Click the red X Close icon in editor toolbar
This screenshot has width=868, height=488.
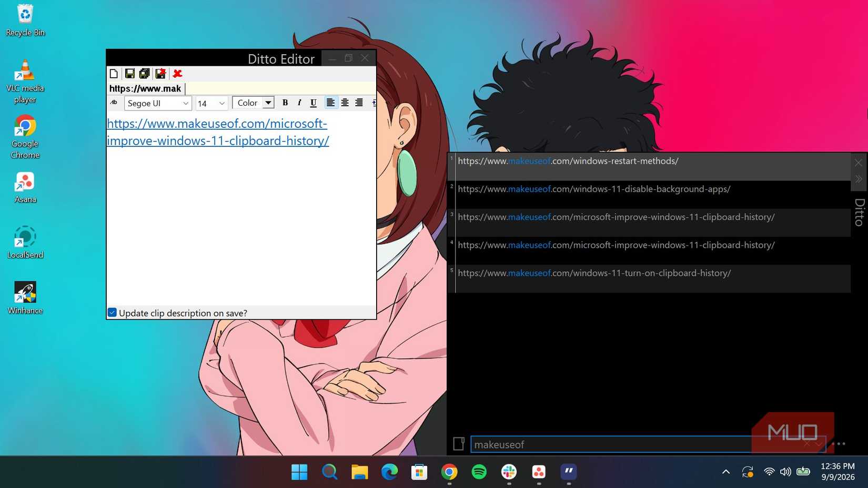(x=177, y=74)
